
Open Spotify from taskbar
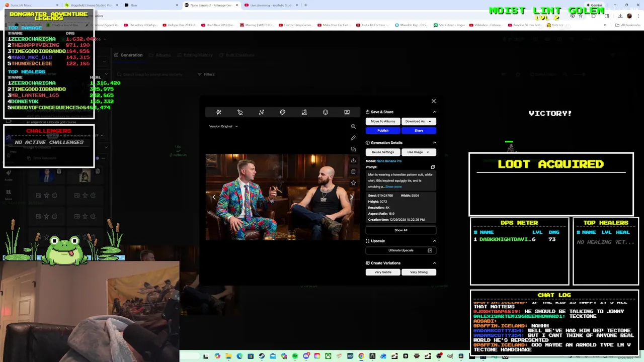(x=295, y=356)
